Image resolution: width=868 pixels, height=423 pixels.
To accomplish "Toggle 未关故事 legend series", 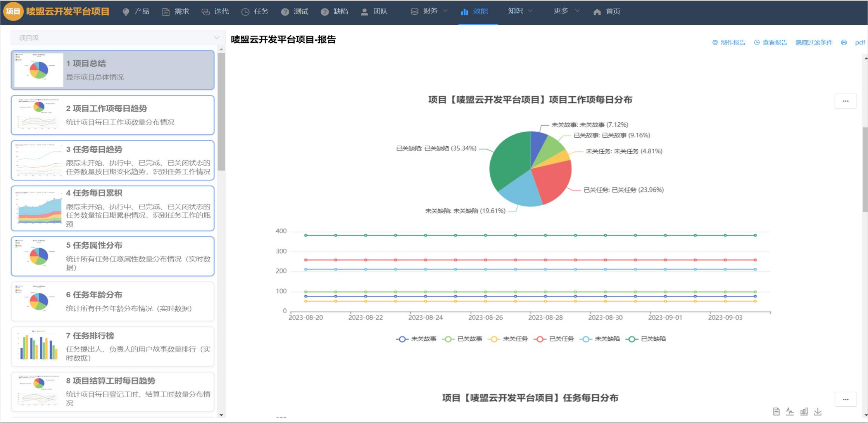I will tap(416, 339).
